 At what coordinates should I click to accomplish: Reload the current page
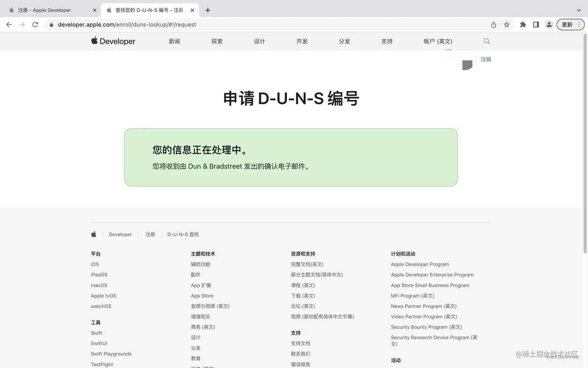click(x=35, y=25)
